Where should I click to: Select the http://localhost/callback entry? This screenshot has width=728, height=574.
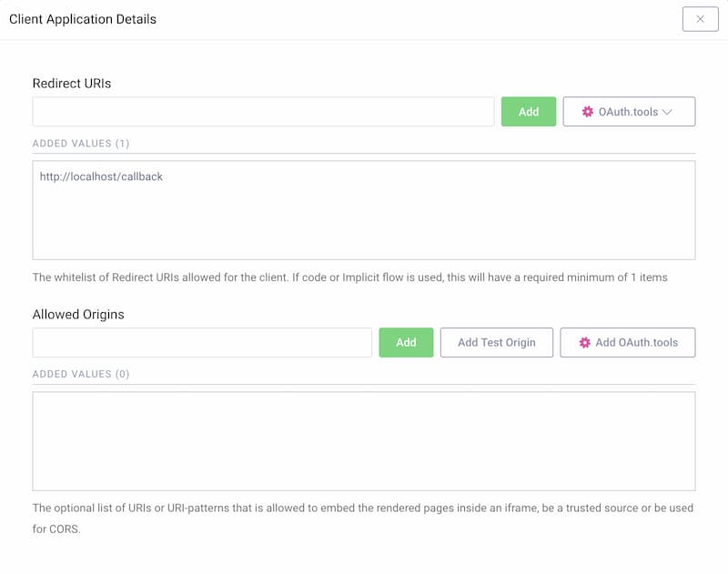(x=101, y=176)
